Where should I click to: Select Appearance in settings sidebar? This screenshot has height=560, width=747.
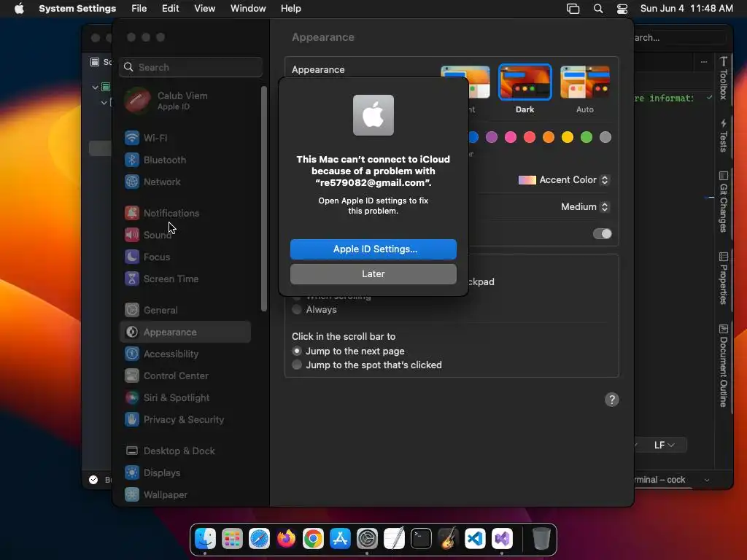coord(185,332)
